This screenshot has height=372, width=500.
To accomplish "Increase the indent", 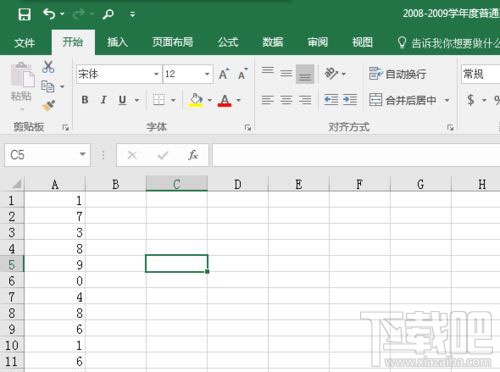I will (x=350, y=100).
